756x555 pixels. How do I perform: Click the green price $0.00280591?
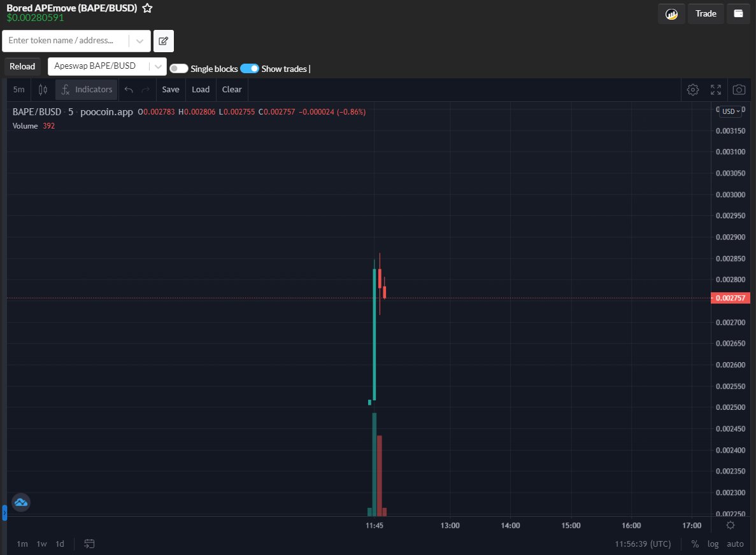35,18
